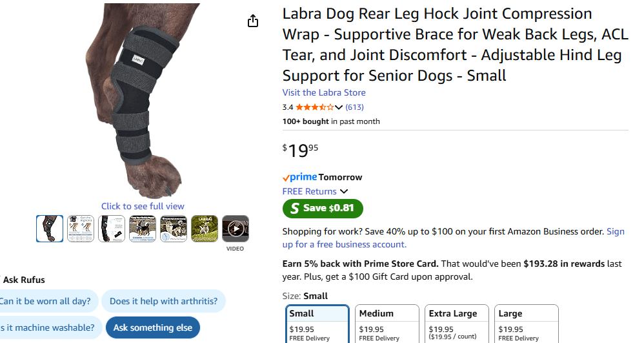
Task: Click the Prime logo icon
Action: [x=299, y=177]
